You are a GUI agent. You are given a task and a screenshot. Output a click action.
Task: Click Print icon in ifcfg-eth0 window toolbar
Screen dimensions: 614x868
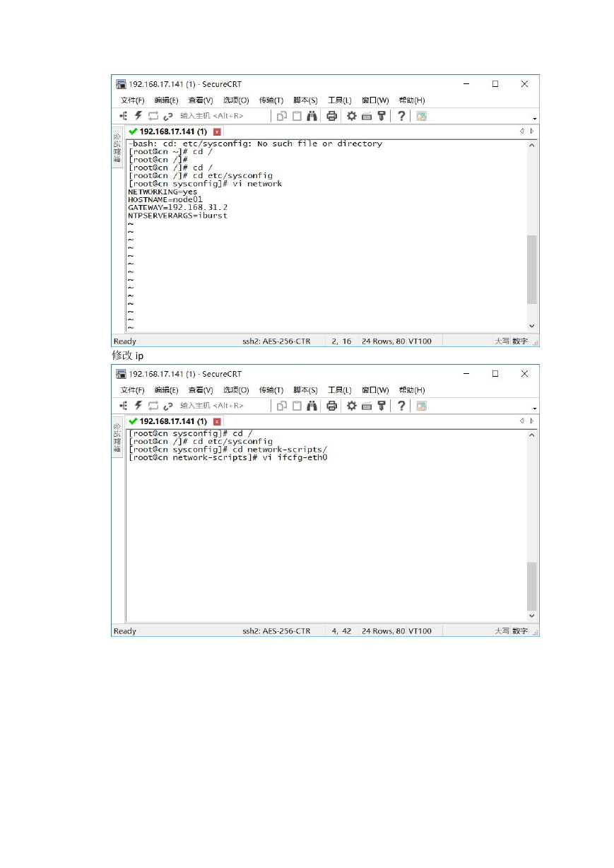(x=331, y=406)
